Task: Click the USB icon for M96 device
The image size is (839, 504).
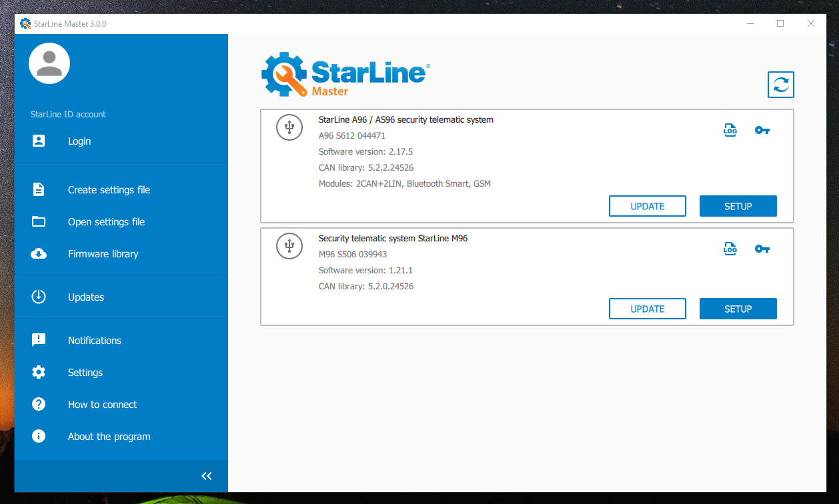Action: 289,246
